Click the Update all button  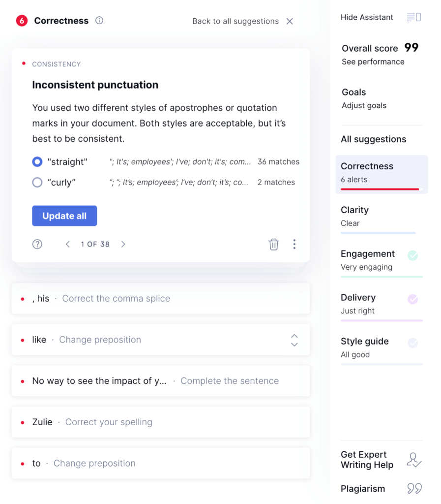pos(64,216)
